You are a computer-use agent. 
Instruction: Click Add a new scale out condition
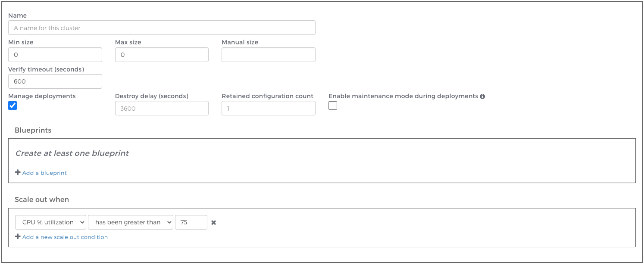click(x=65, y=237)
